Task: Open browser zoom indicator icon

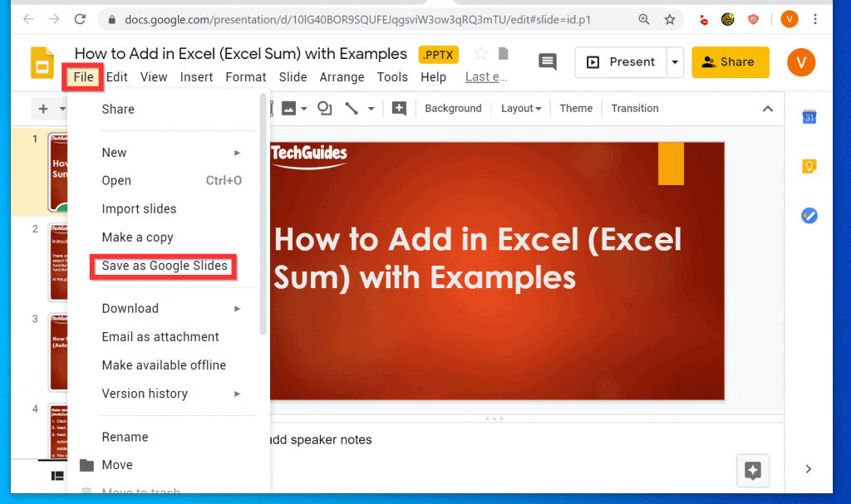Action: tap(644, 20)
